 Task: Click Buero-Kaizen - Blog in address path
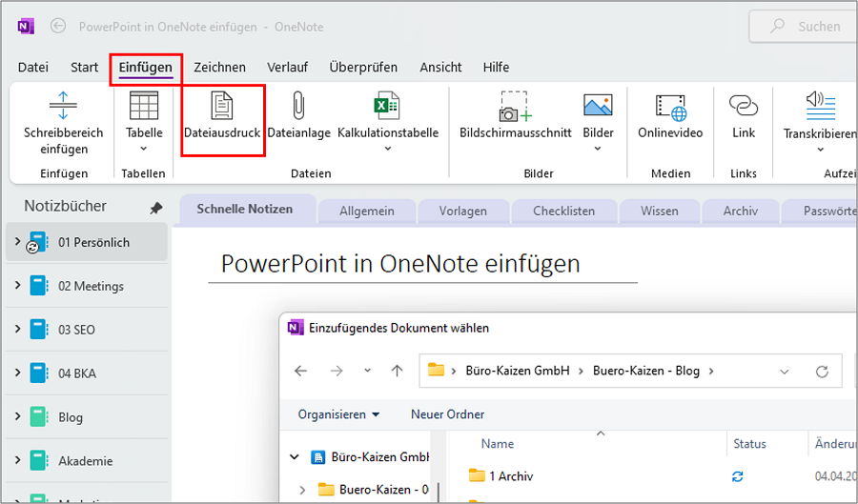(x=646, y=371)
